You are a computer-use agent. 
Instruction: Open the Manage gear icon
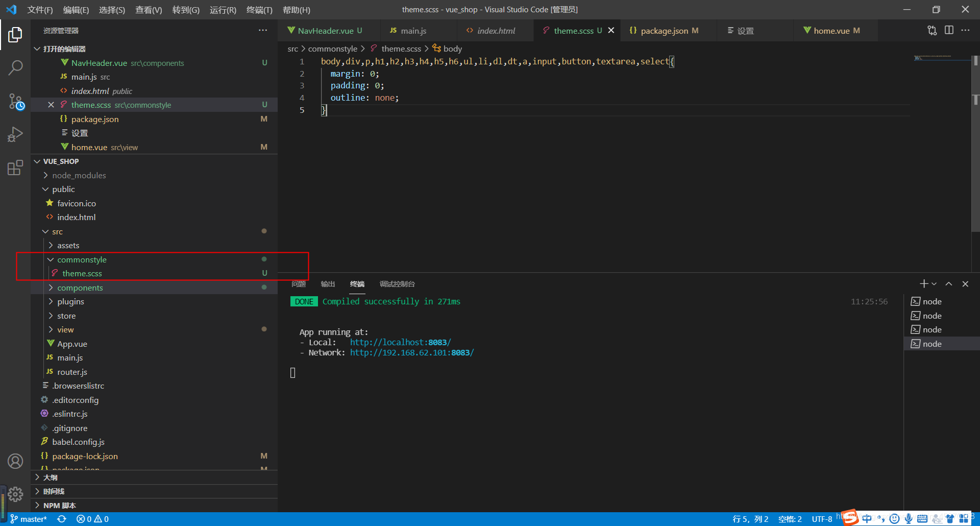click(15, 494)
